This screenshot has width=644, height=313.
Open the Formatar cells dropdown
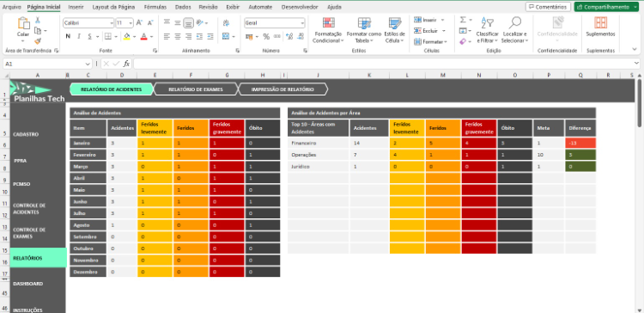(x=430, y=41)
